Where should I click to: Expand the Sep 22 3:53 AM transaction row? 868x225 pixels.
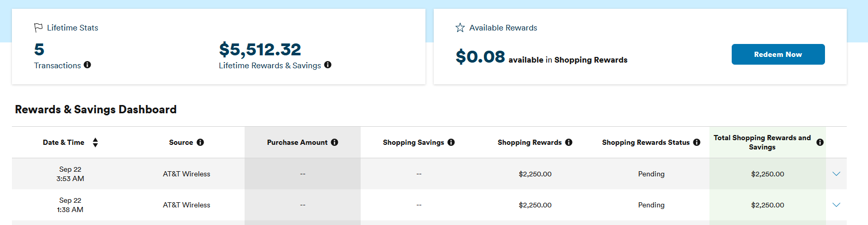[x=836, y=174]
